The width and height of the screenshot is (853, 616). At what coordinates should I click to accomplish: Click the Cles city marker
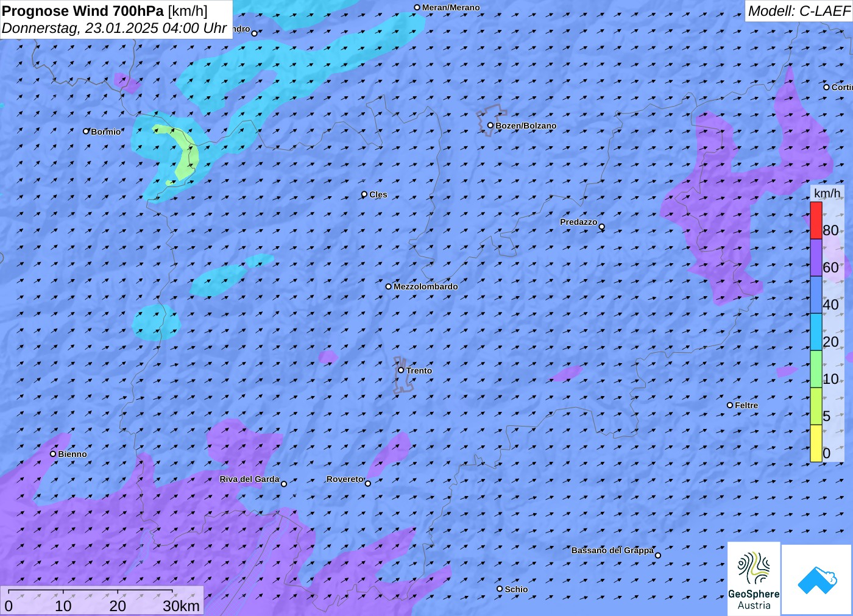[364, 194]
